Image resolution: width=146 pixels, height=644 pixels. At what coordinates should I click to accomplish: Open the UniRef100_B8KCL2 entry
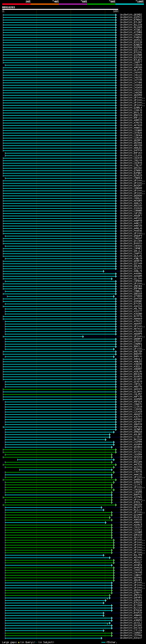[x=131, y=347]
